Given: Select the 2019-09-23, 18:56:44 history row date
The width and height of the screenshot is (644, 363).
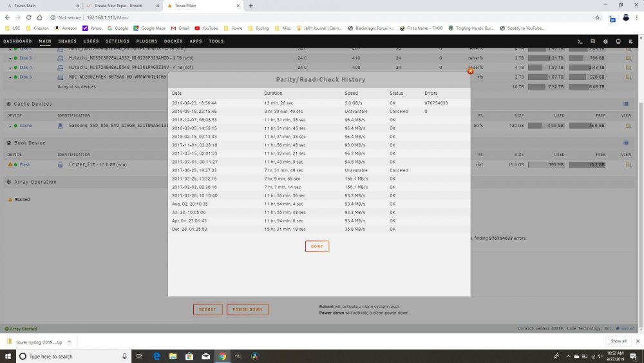Looking at the screenshot, I should [194, 103].
